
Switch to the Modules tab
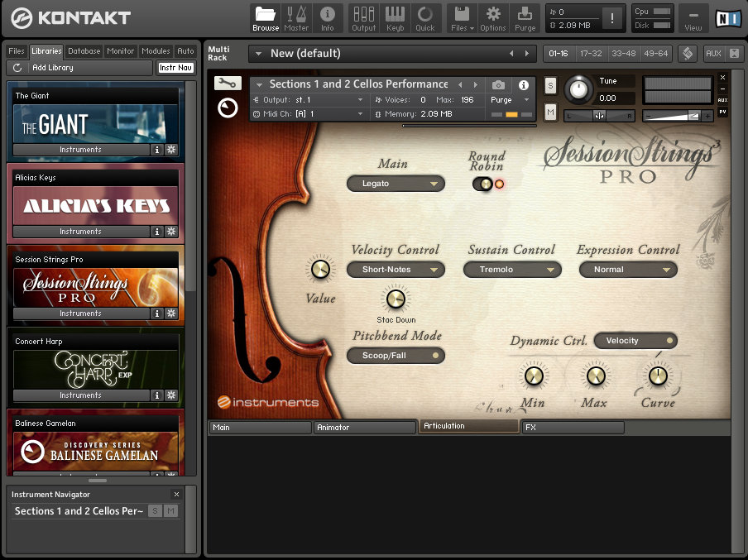(x=156, y=51)
